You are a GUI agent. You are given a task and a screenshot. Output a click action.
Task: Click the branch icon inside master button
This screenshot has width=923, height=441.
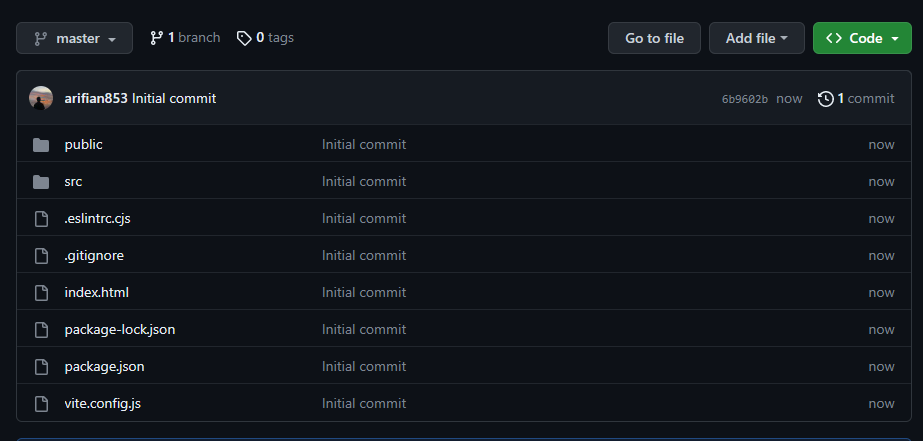coord(41,39)
